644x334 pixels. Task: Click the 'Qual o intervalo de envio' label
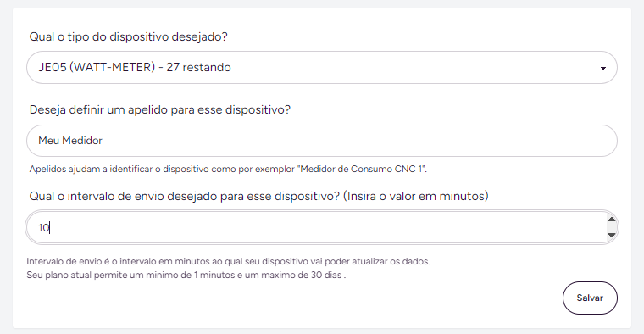(258, 196)
